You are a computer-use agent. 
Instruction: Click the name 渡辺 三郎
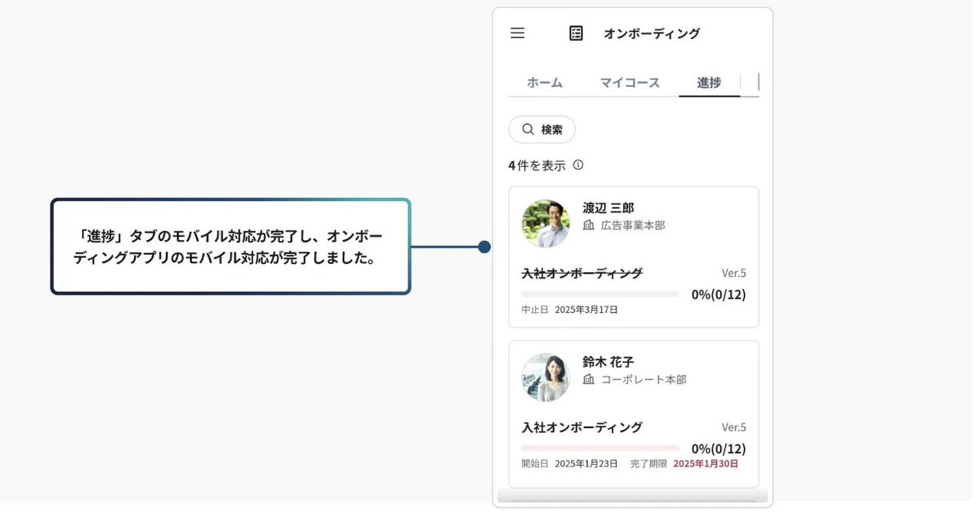(x=608, y=207)
